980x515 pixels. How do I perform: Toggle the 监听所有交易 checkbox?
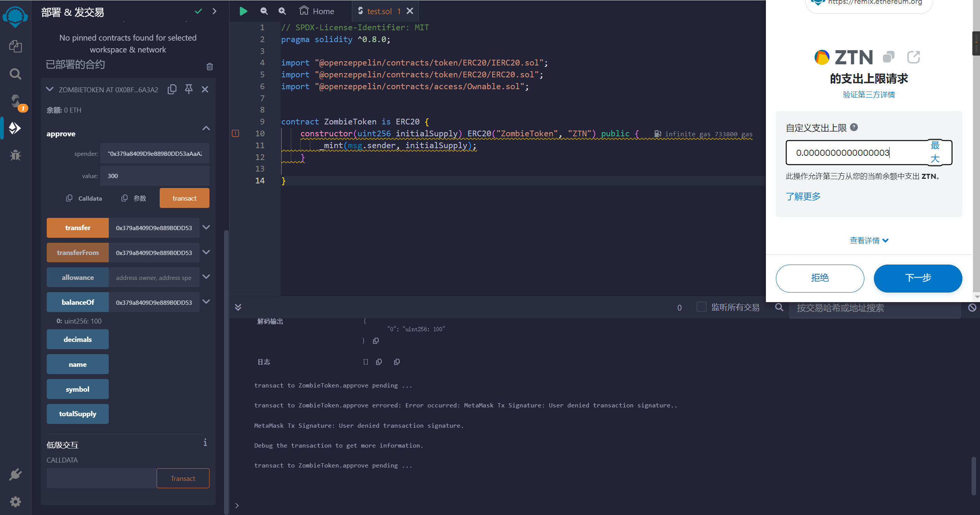click(701, 307)
